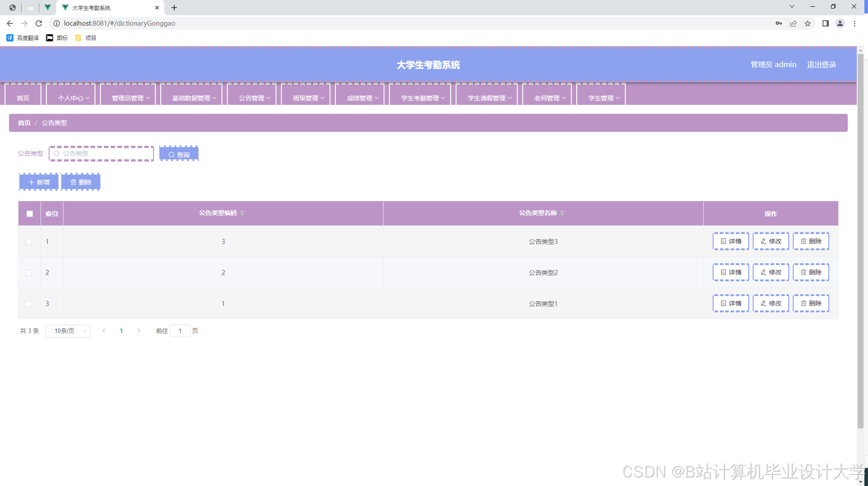Screen dimensions: 868x486
Task: Sort by 公告类型名称 column arrows
Action: tap(562, 213)
